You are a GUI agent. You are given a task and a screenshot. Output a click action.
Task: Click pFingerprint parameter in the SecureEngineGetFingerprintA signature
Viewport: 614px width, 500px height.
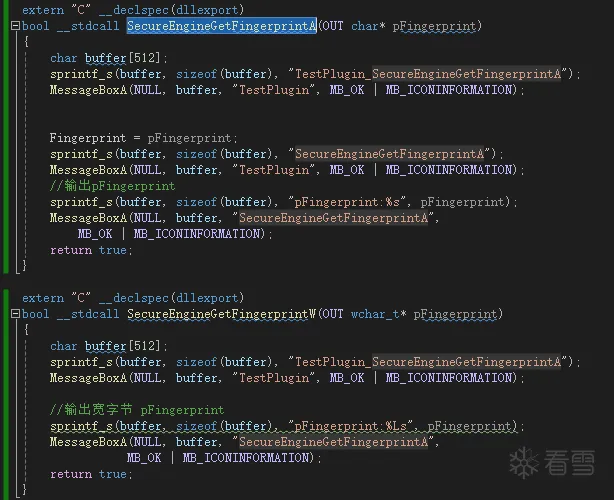click(x=435, y=26)
